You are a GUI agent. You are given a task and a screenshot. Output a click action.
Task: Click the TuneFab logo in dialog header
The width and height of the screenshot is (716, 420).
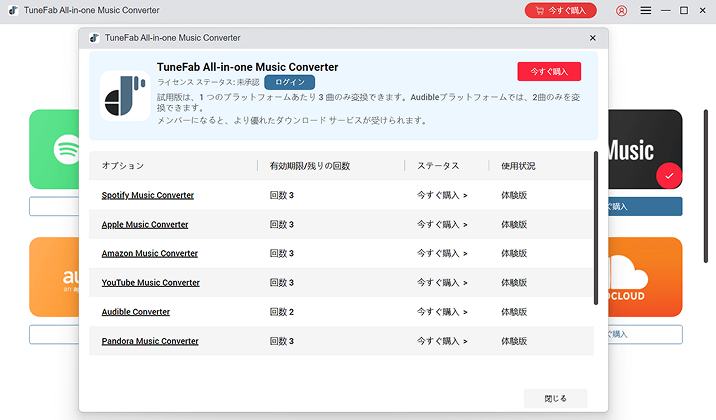point(125,95)
